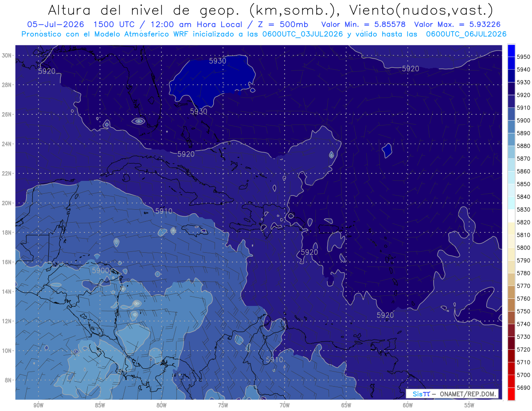Click the '75W' longitude axis label
This screenshot has width=532, height=411.
[x=223, y=405]
